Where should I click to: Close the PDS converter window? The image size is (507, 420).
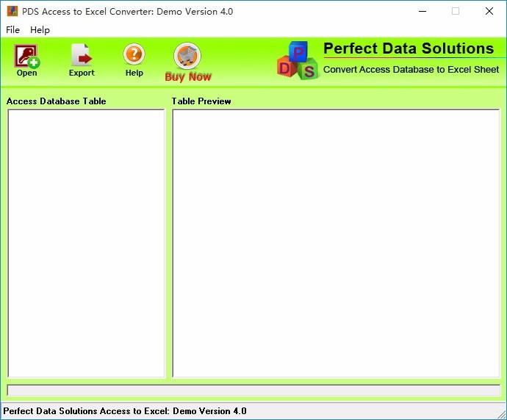point(489,11)
